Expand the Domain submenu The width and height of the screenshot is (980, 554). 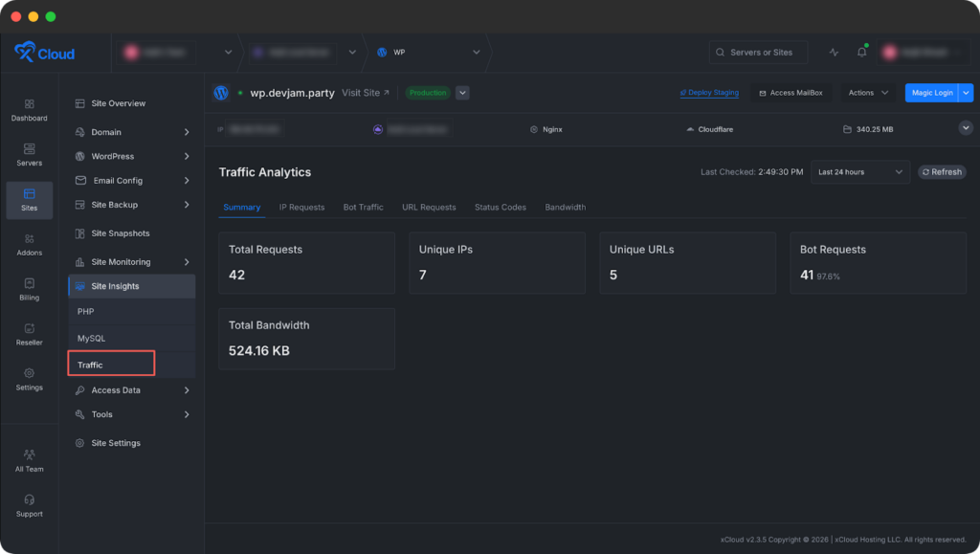point(186,132)
